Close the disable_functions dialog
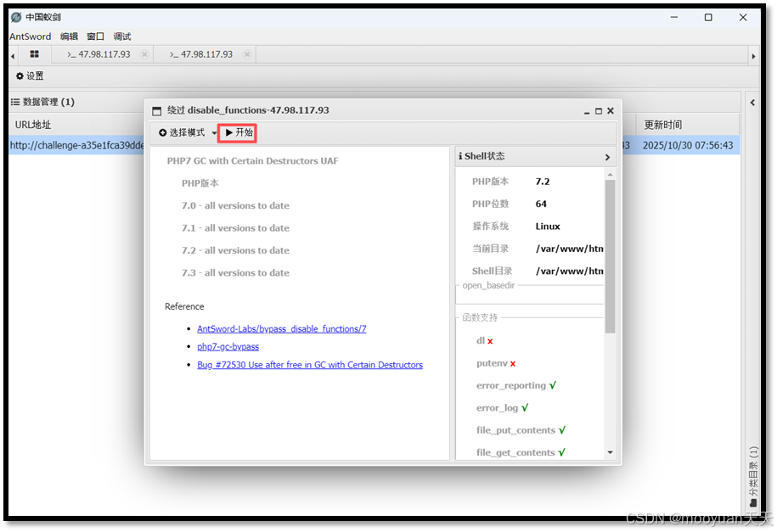The height and width of the screenshot is (532, 777). (x=611, y=111)
